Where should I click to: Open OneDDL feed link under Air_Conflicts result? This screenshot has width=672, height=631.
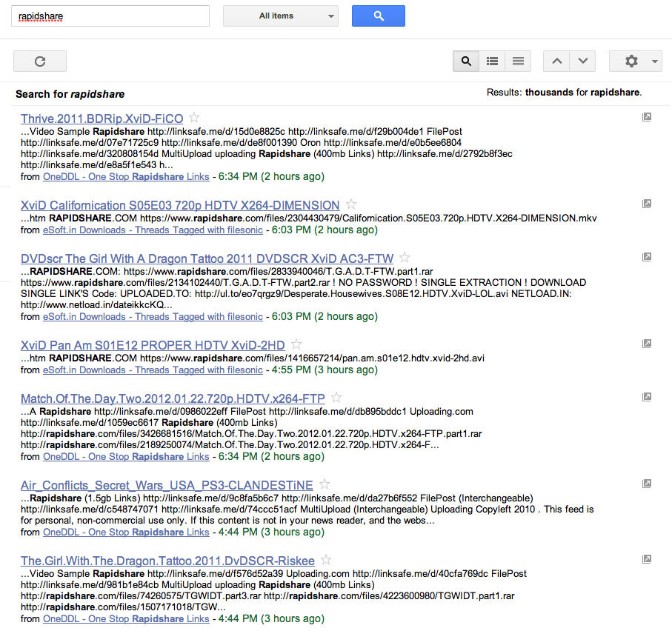[126, 532]
